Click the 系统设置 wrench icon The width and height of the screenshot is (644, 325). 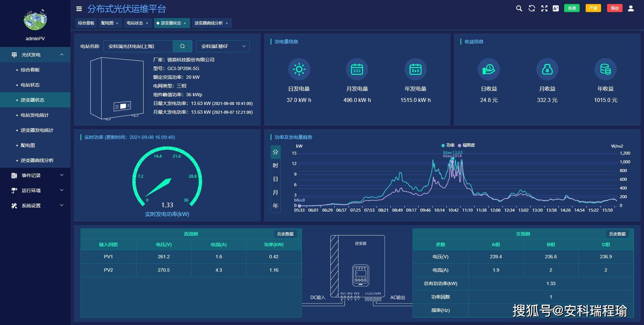click(14, 206)
